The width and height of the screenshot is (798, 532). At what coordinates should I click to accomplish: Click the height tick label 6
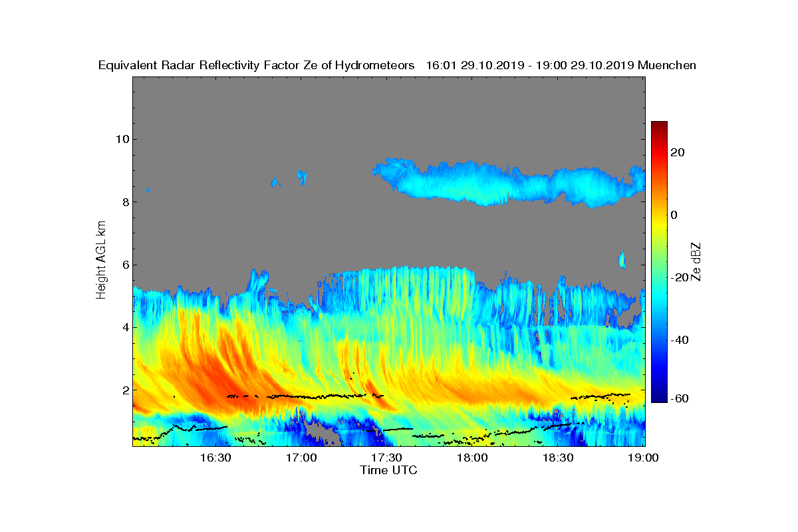pos(124,265)
